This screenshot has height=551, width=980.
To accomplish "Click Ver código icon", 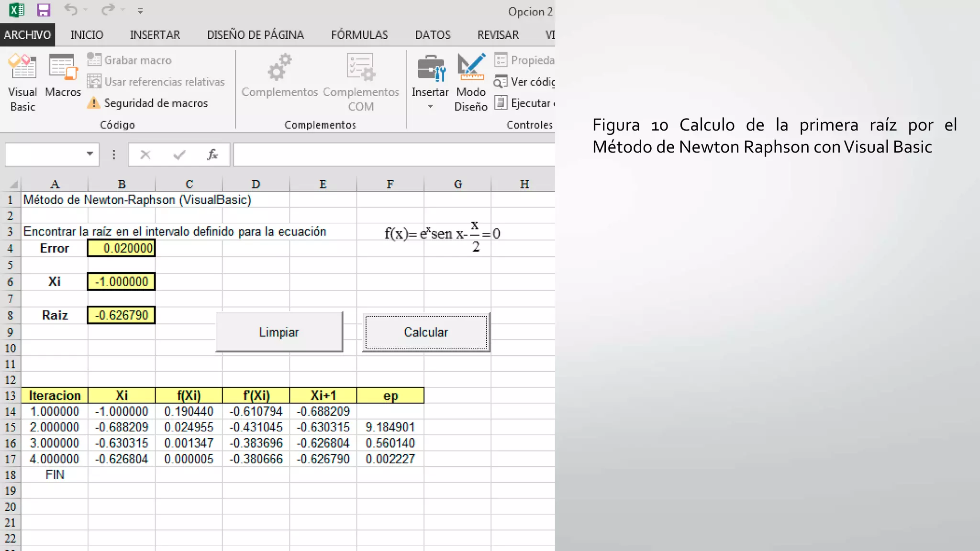I will (x=501, y=82).
